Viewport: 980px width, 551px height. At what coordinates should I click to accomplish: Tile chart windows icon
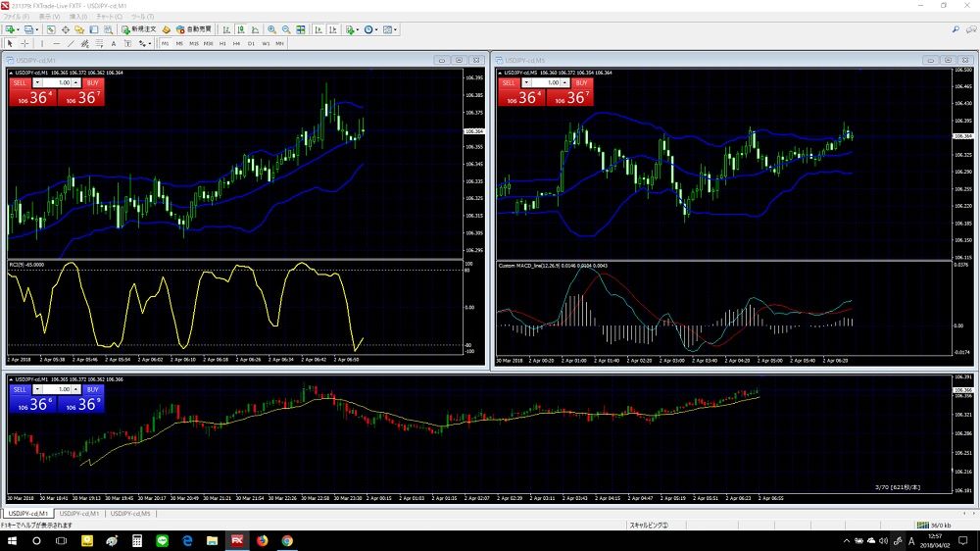click(x=301, y=29)
